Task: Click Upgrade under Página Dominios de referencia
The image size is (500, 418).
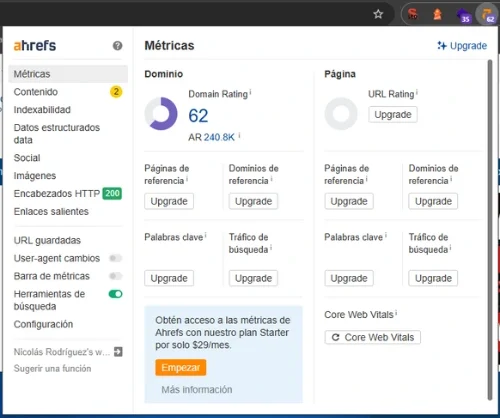Action: 433,201
